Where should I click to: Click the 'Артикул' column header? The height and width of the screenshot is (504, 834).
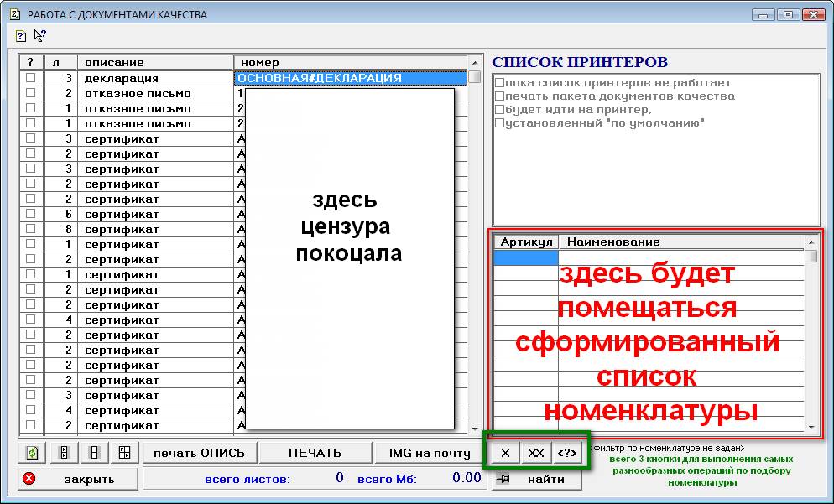527,242
